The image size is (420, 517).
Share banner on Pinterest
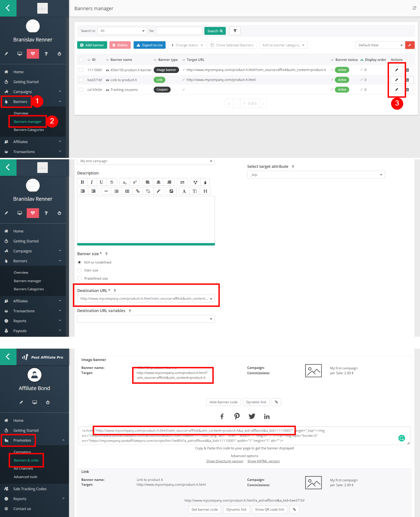pyautogui.click(x=237, y=416)
